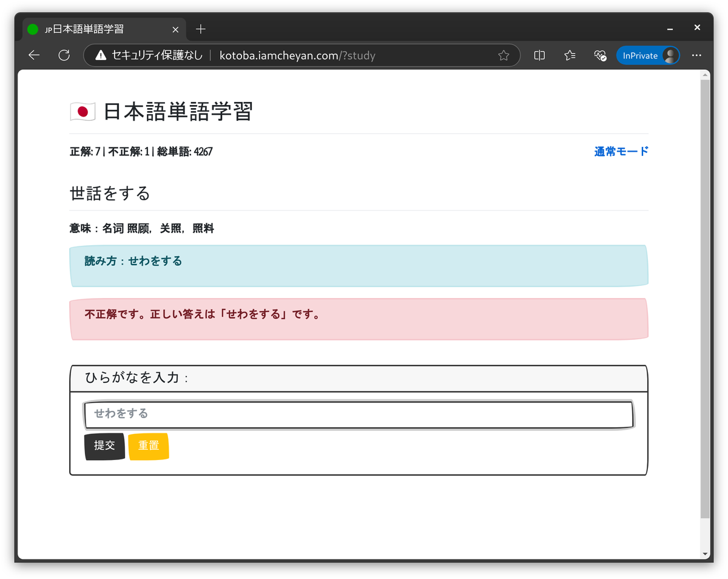The height and width of the screenshot is (579, 728).
Task: Focus the hiragana input field
Action: click(x=359, y=415)
